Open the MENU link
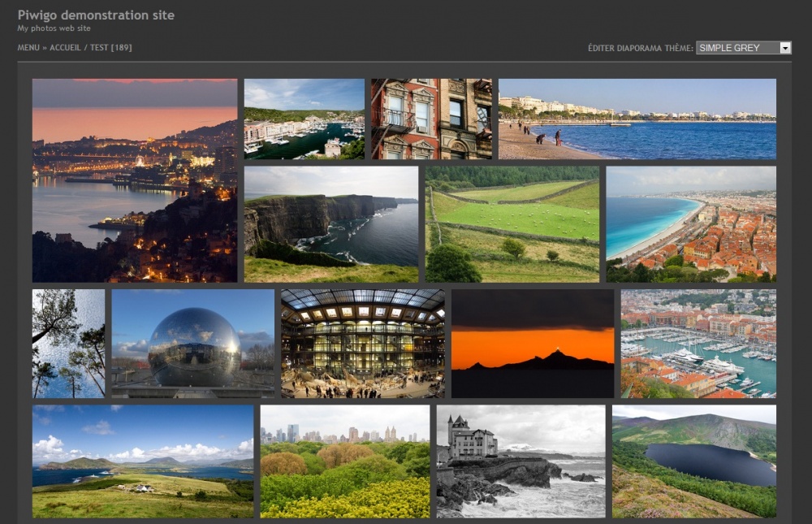Viewport: 812px width, 524px height. point(28,48)
